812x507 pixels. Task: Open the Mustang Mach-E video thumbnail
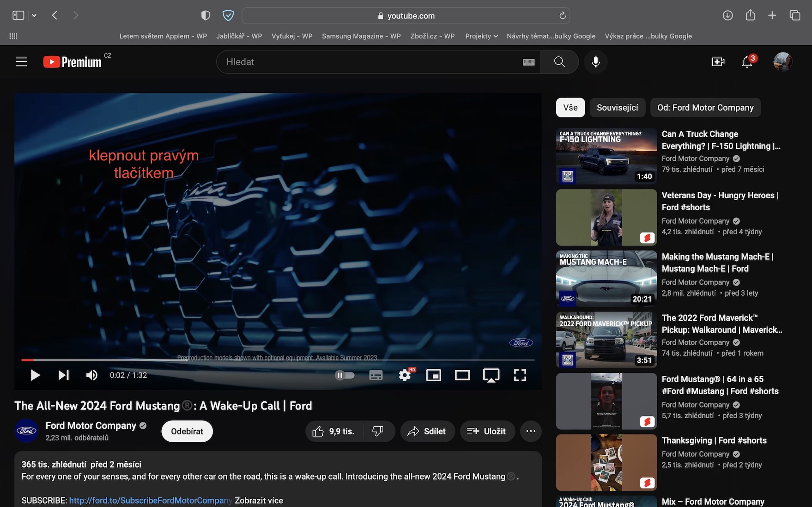[606, 279]
